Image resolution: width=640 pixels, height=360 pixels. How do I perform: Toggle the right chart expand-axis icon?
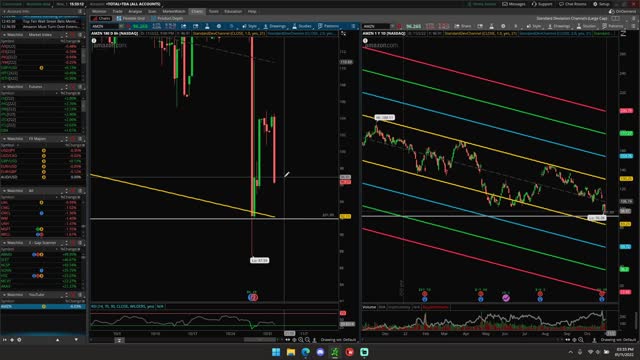pos(623,33)
